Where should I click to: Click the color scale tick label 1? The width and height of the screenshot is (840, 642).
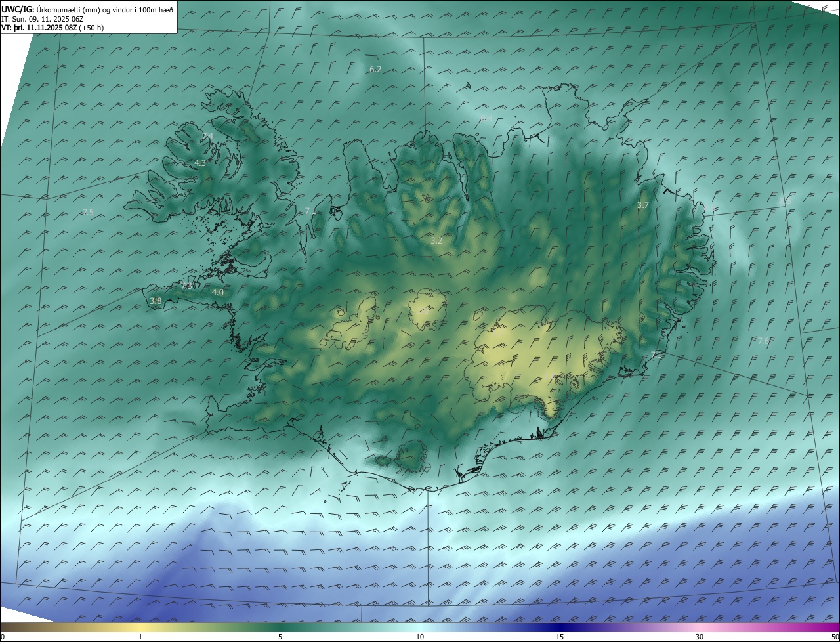(x=140, y=637)
